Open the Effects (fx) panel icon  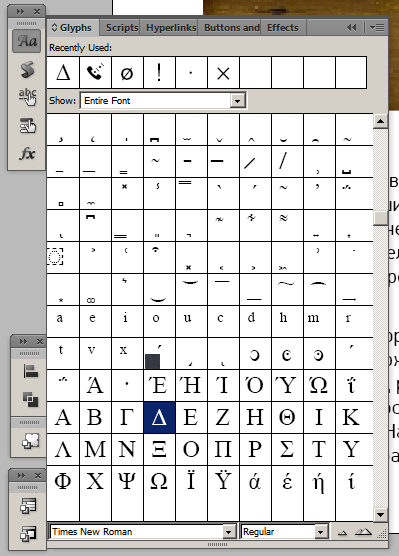(x=27, y=154)
